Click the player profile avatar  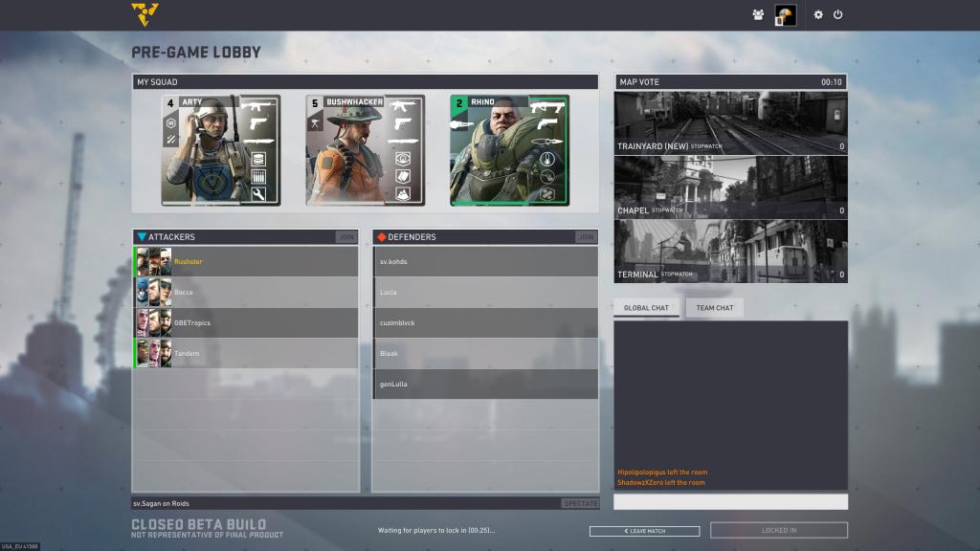[x=785, y=14]
